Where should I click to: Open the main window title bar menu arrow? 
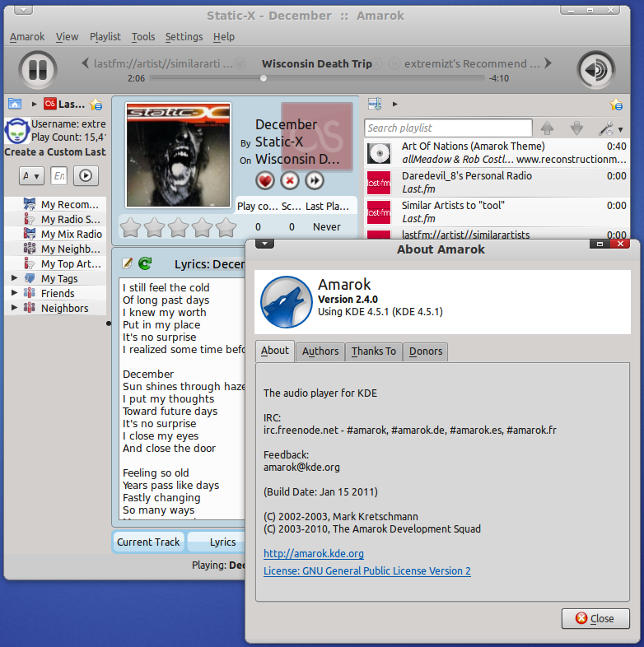[x=24, y=10]
